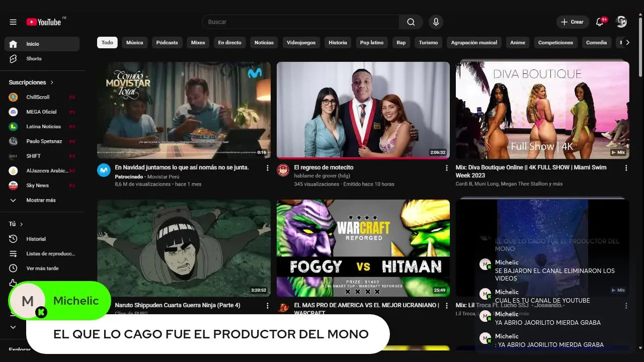Select the Turismo filter chip
Image resolution: width=644 pixels, height=362 pixels.
pos(428,43)
